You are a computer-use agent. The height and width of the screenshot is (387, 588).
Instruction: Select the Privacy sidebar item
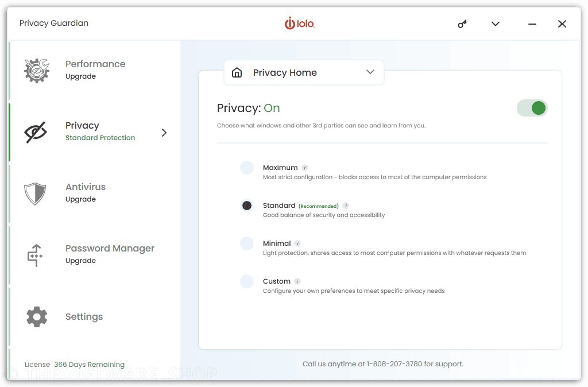(95, 132)
